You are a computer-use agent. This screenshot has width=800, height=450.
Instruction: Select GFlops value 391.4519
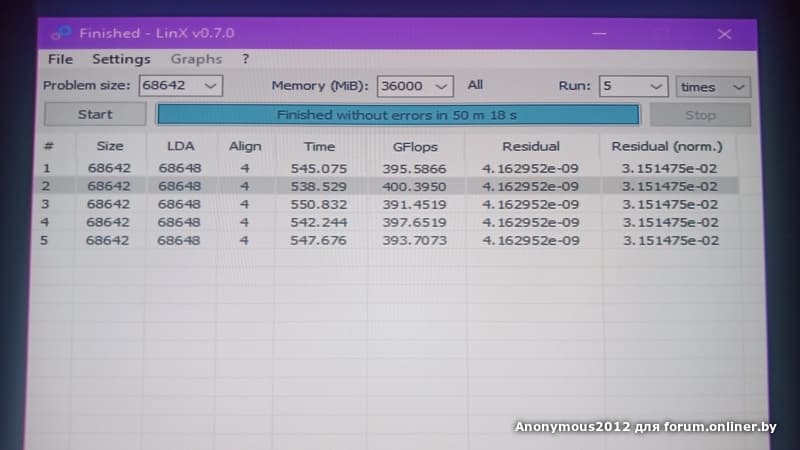point(414,205)
